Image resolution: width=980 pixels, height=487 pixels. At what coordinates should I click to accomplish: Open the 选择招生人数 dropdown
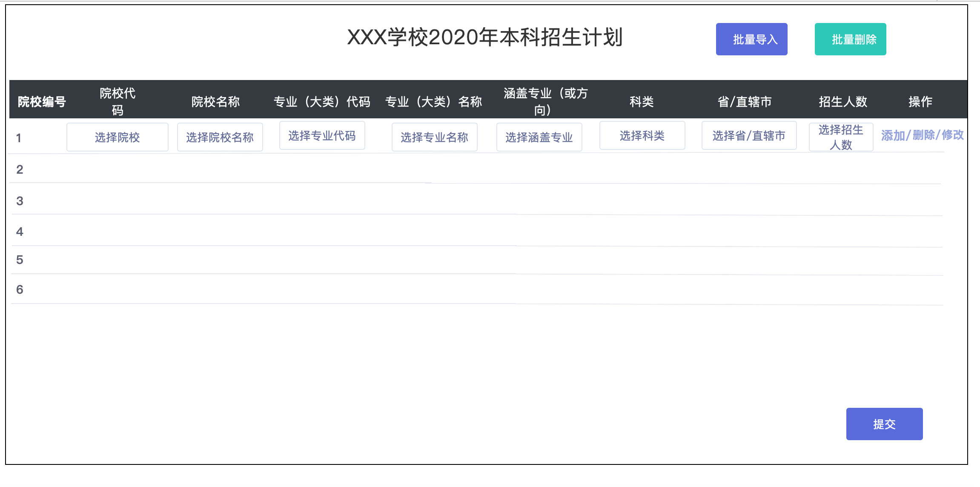tap(841, 137)
